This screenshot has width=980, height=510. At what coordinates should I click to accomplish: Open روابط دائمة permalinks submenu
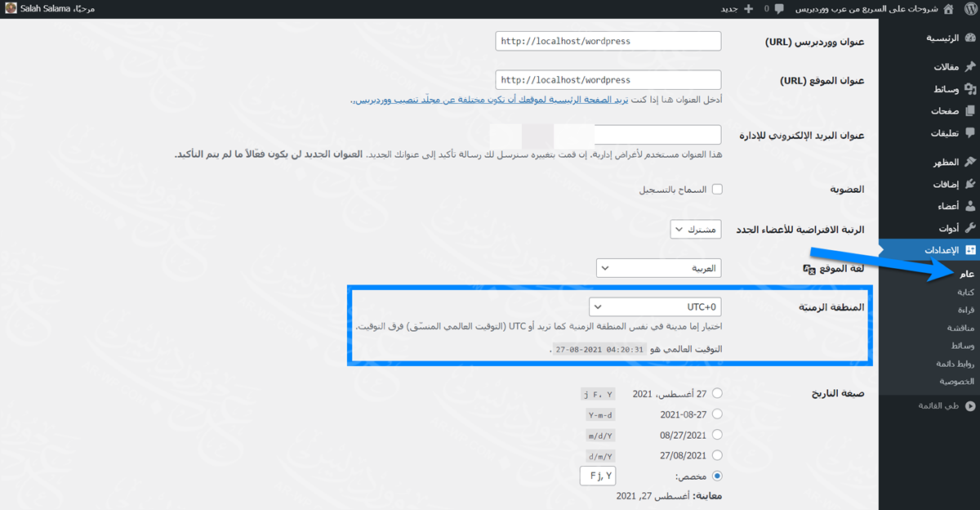pyautogui.click(x=955, y=364)
